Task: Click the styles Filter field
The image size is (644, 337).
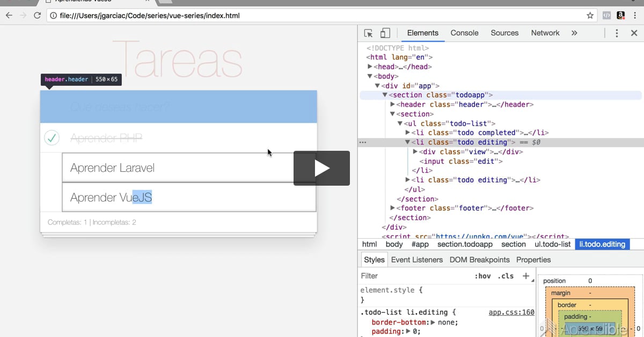Action: (x=413, y=276)
